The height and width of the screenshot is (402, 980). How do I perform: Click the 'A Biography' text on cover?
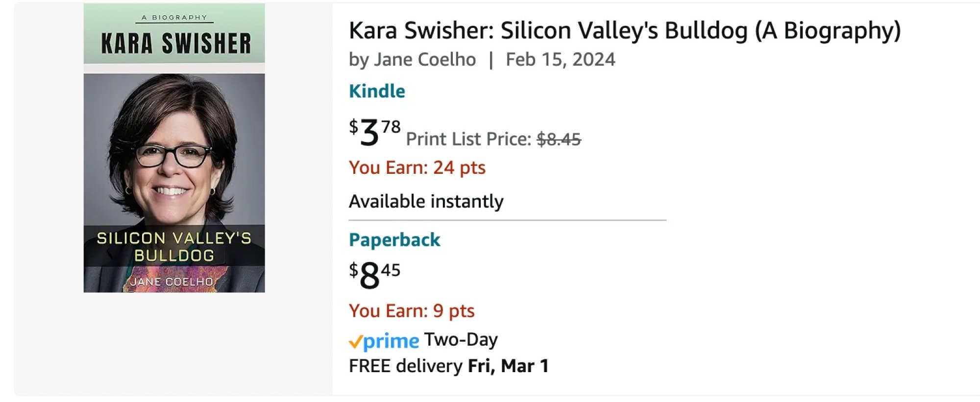pyautogui.click(x=174, y=16)
